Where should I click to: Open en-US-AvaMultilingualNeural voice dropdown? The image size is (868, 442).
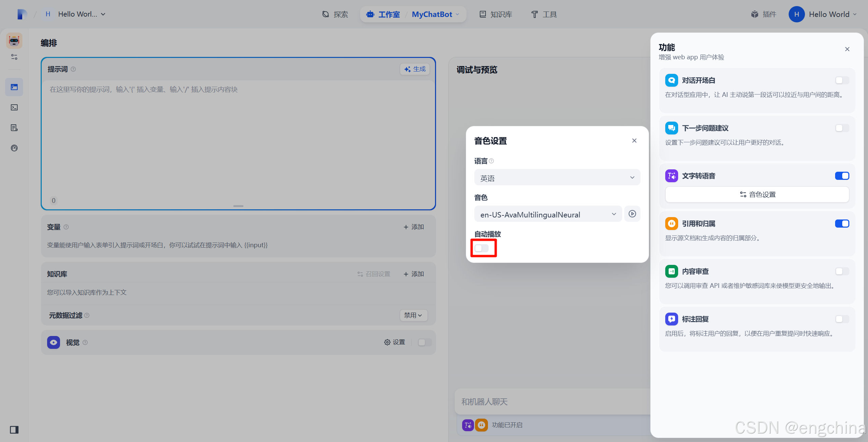point(548,214)
